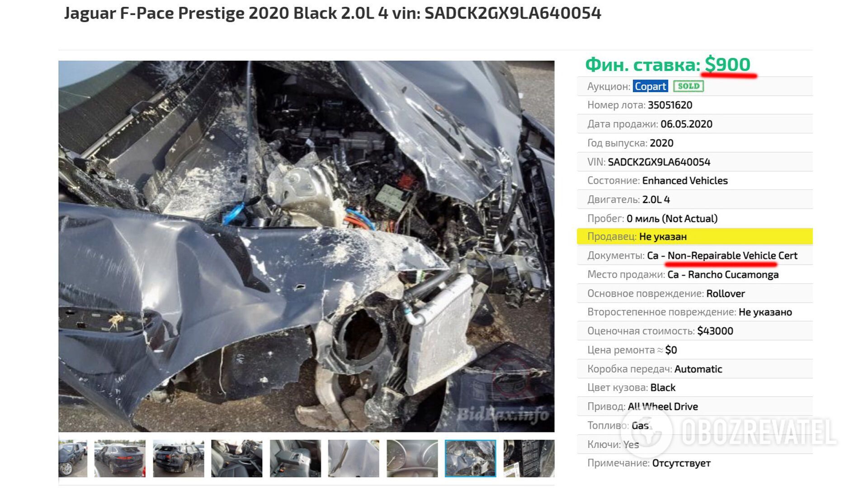Select the third thumbnail of damaged SUV

click(x=178, y=458)
